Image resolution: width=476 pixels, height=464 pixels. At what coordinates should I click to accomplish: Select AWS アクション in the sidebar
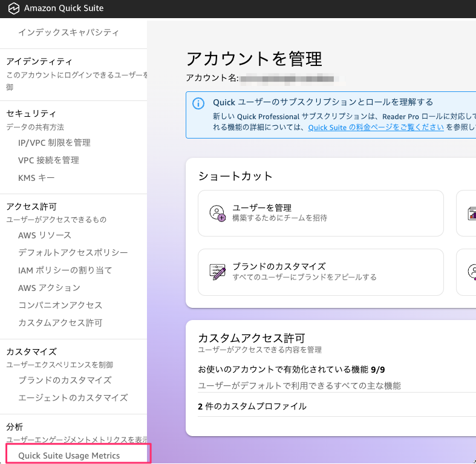pos(49,288)
